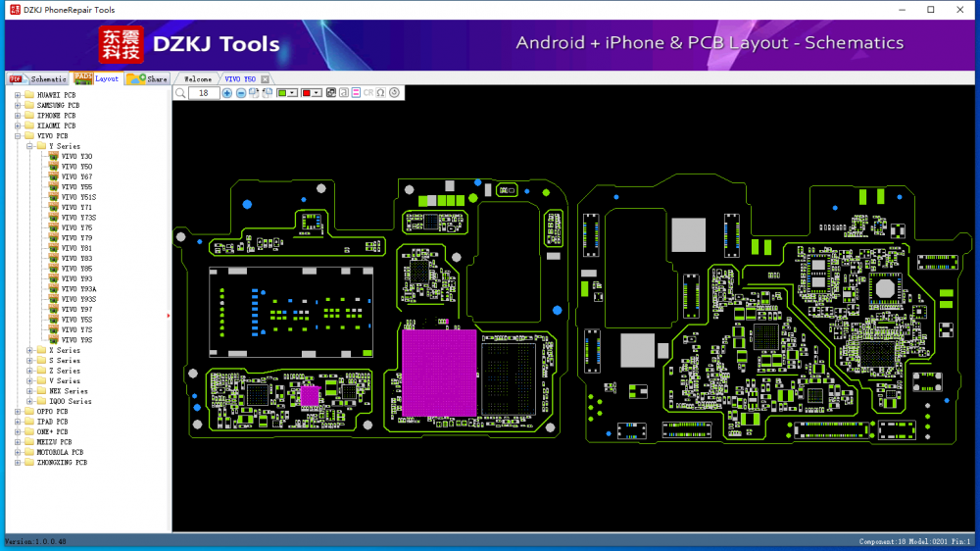Click the CR toolbar icon

[x=368, y=93]
